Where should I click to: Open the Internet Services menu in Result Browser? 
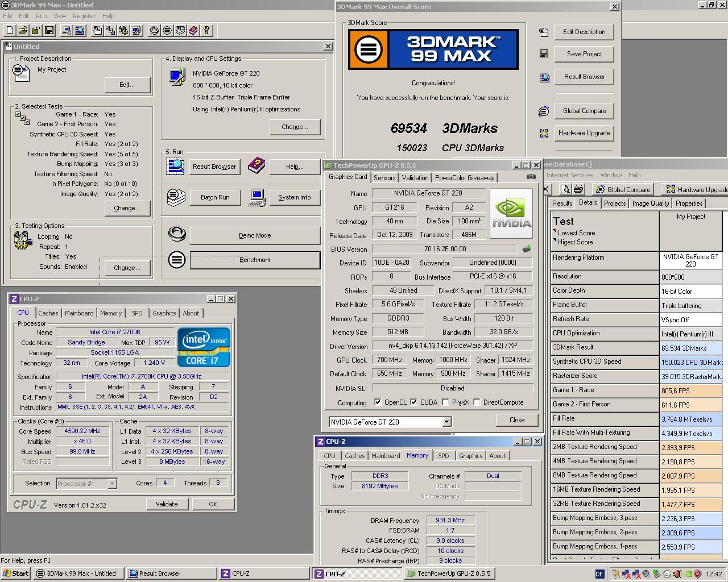tap(569, 175)
